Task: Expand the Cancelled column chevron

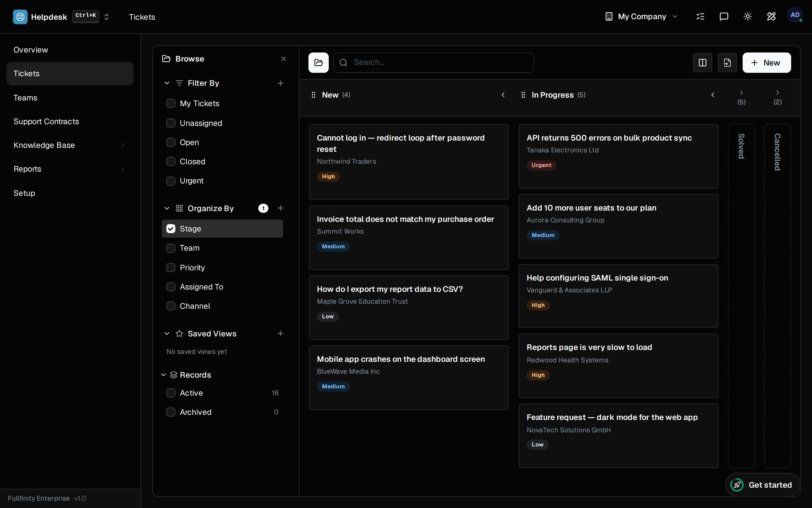Action: 777,92
